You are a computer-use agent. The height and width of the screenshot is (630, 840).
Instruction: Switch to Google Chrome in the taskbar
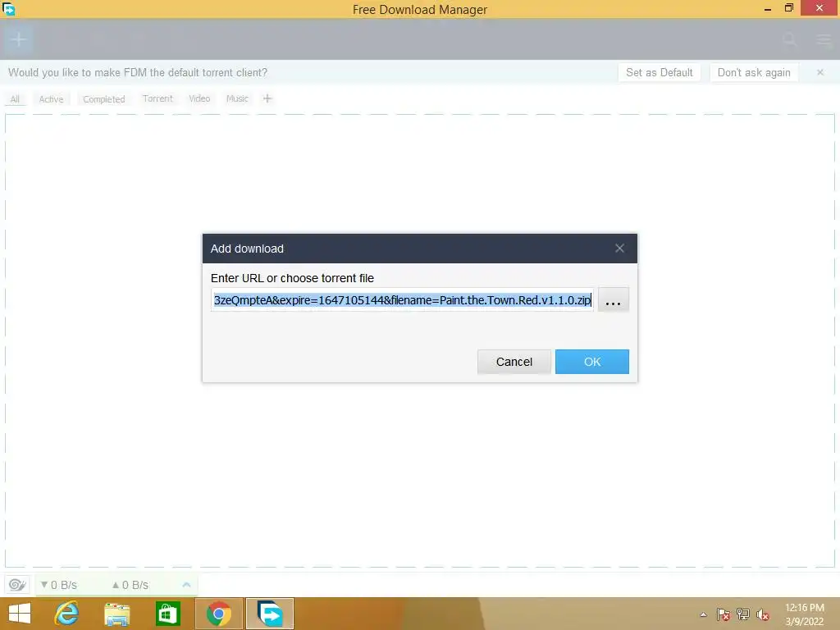pyautogui.click(x=219, y=614)
